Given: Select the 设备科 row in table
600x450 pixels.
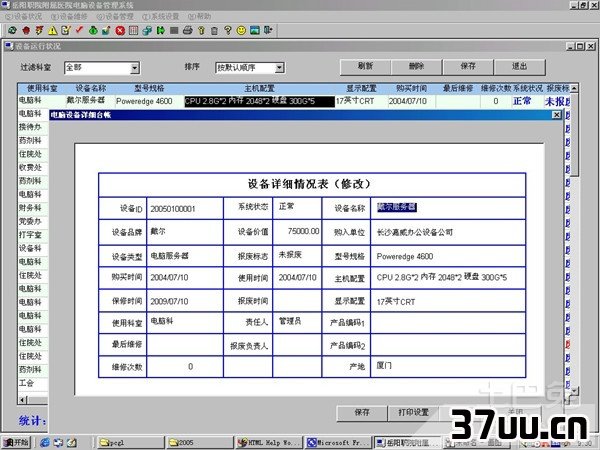Looking at the screenshot, I should click(x=33, y=248).
